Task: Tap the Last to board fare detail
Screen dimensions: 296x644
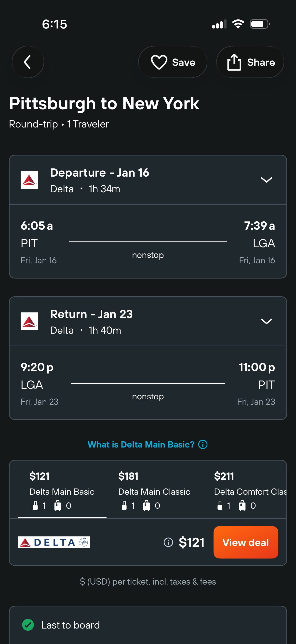Action: (70, 625)
